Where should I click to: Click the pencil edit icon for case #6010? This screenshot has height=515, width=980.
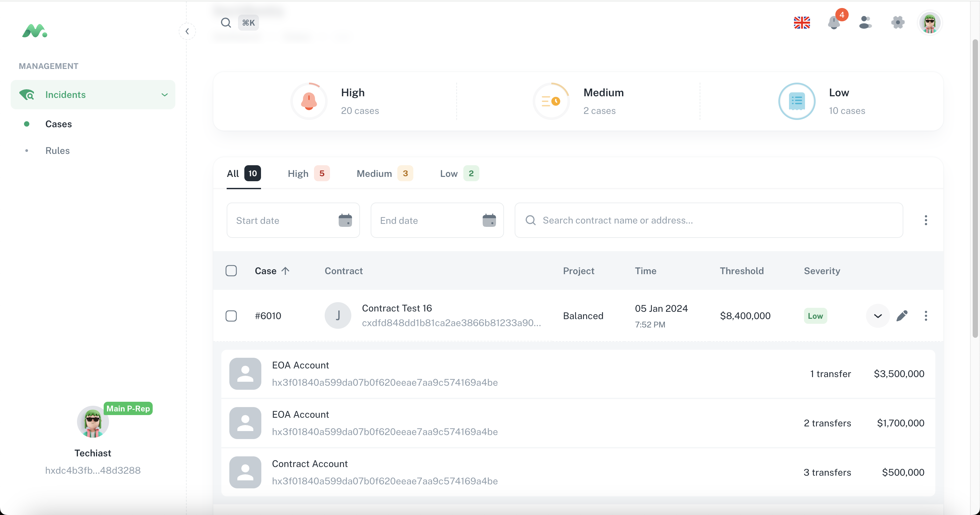(902, 316)
